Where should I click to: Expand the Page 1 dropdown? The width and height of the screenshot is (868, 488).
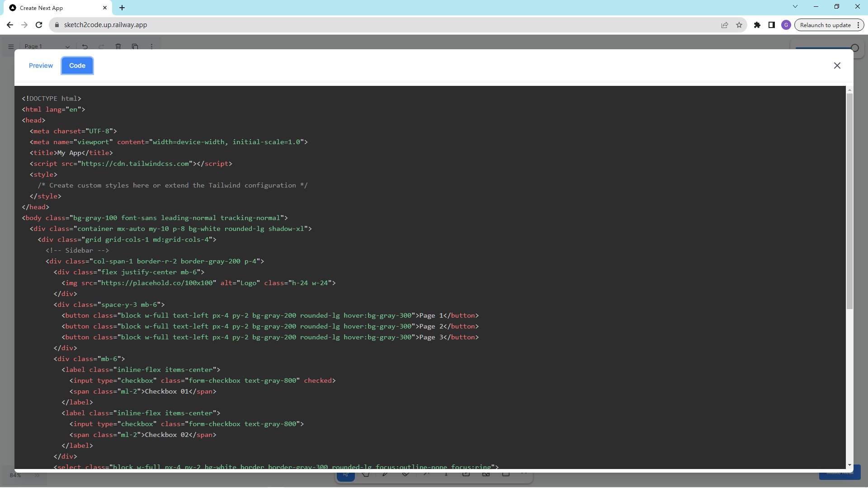click(x=67, y=47)
